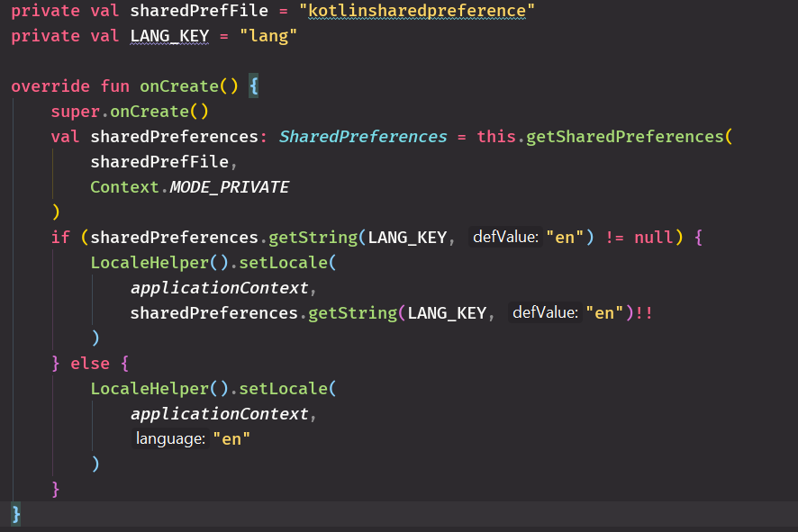Click the "en" string after language hint
This screenshot has width=798, height=532.
pos(231,439)
